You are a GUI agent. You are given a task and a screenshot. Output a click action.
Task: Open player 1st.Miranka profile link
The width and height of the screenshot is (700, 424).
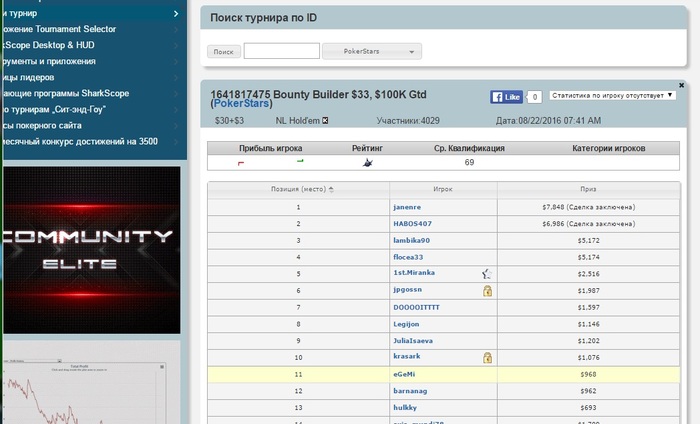coord(414,272)
